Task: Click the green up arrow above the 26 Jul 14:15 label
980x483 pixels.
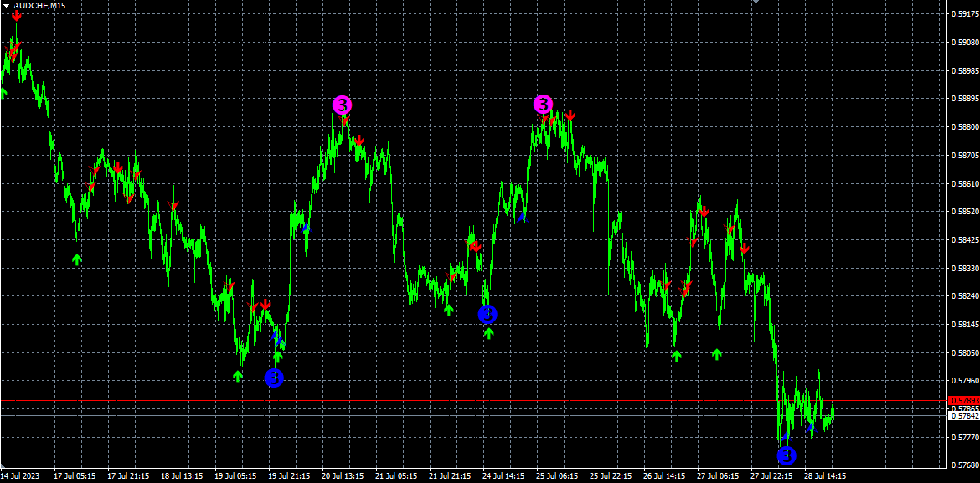Action: pos(676,356)
